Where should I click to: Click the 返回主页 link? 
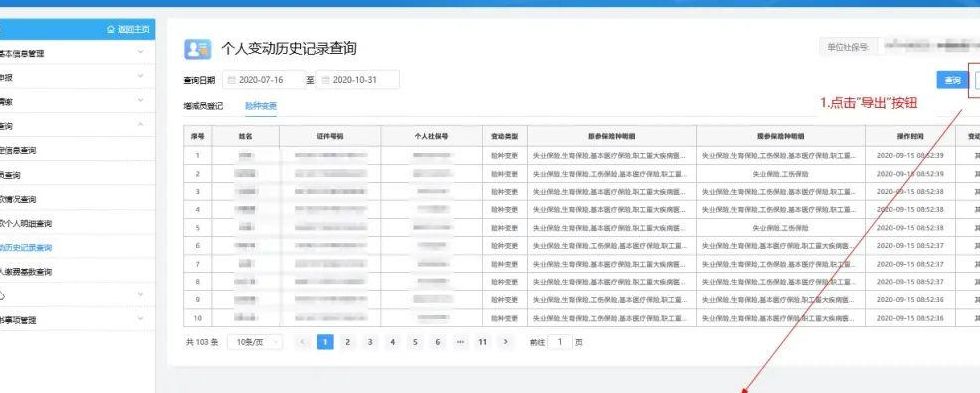(x=133, y=29)
